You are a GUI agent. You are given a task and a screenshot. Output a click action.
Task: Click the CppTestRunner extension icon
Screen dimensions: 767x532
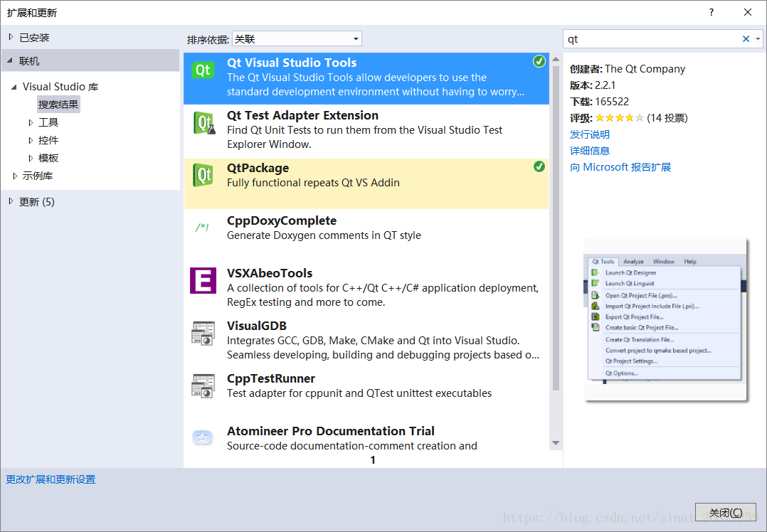(x=203, y=386)
